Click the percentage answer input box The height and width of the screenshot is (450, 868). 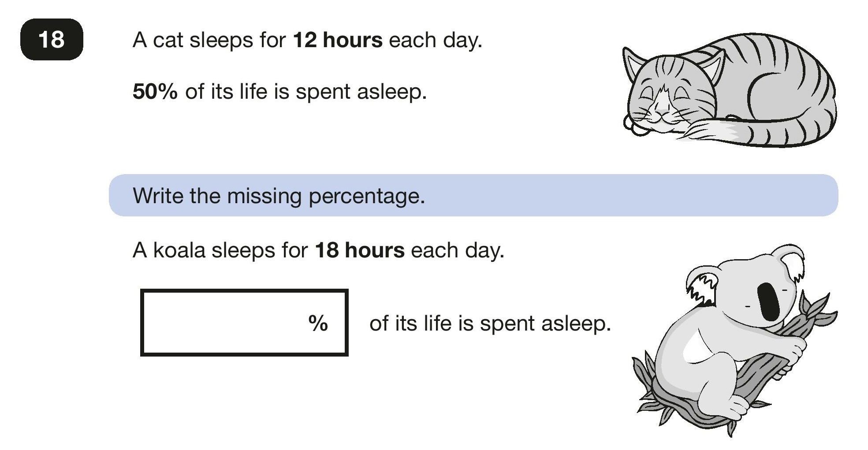[x=244, y=323]
